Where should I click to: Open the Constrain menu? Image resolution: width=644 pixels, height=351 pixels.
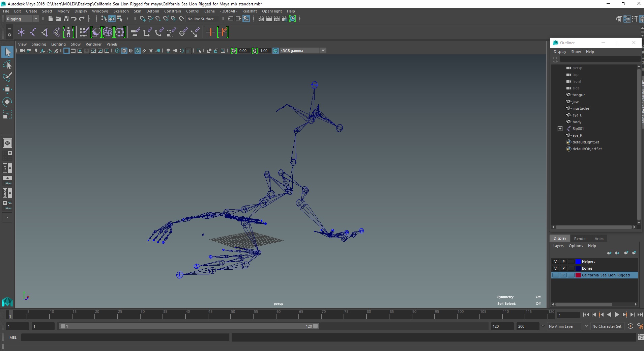click(172, 11)
